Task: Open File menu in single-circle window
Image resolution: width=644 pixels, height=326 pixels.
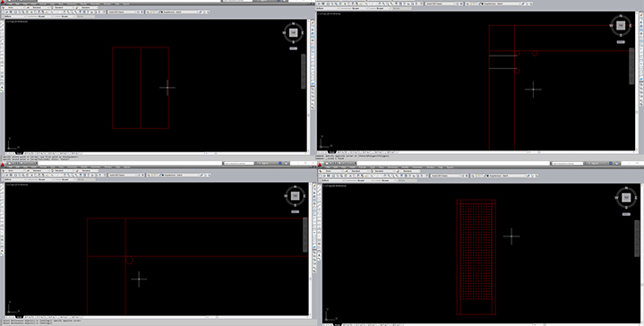Action: coord(10,167)
